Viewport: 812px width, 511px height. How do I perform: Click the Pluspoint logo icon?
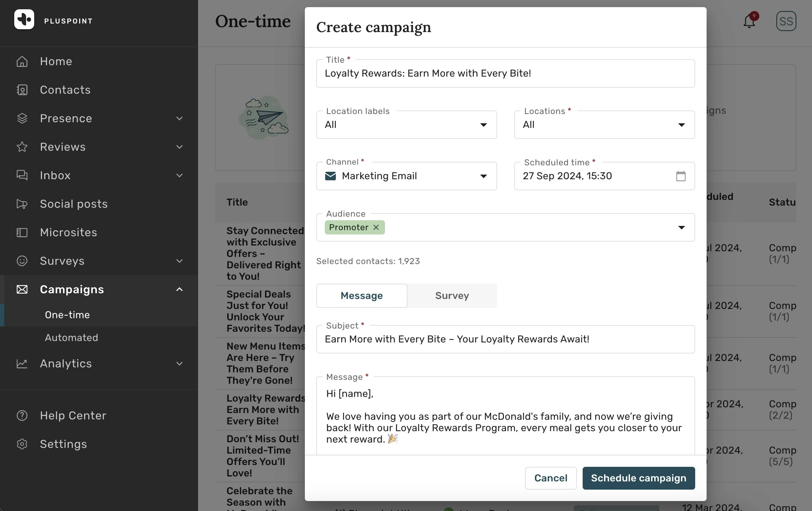click(x=24, y=20)
